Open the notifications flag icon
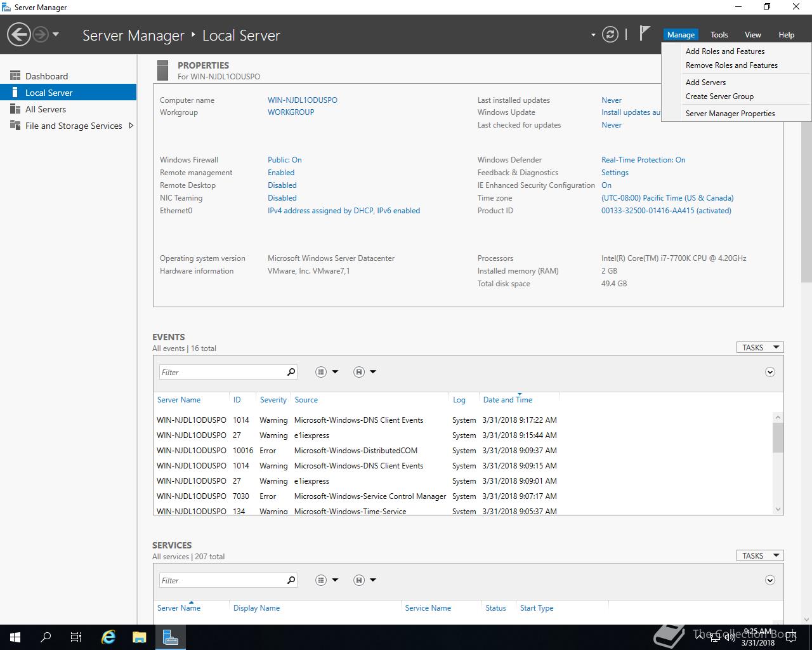Image resolution: width=812 pixels, height=650 pixels. (x=645, y=33)
